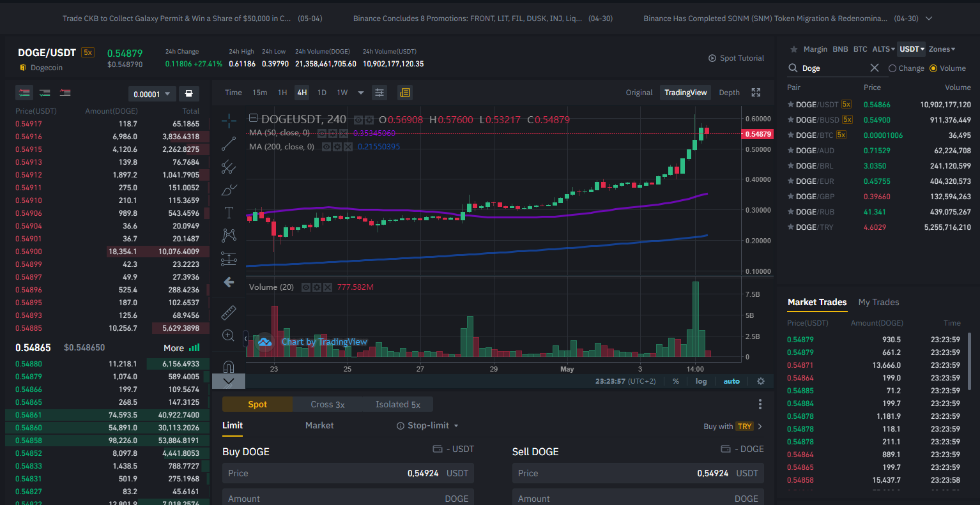This screenshot has width=980, height=505.
Task: Open the depth chart bars icon beside More
Action: (x=194, y=348)
